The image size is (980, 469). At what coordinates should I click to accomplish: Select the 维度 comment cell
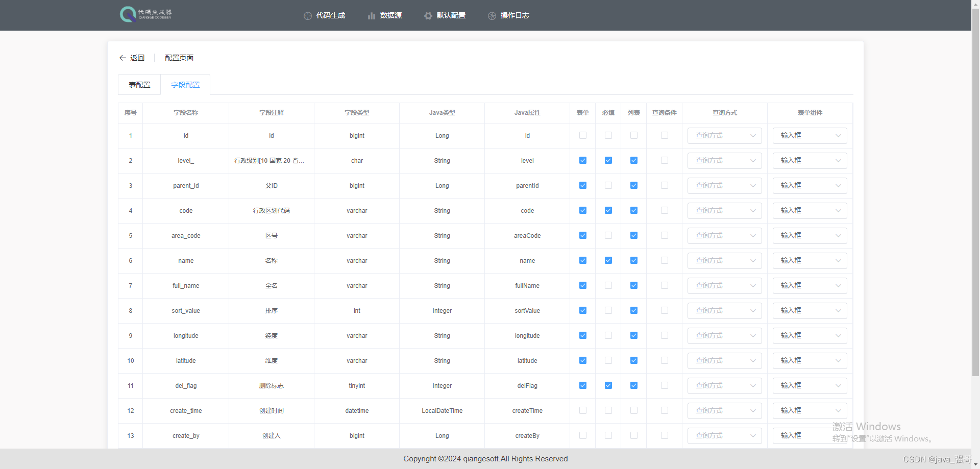pos(272,361)
